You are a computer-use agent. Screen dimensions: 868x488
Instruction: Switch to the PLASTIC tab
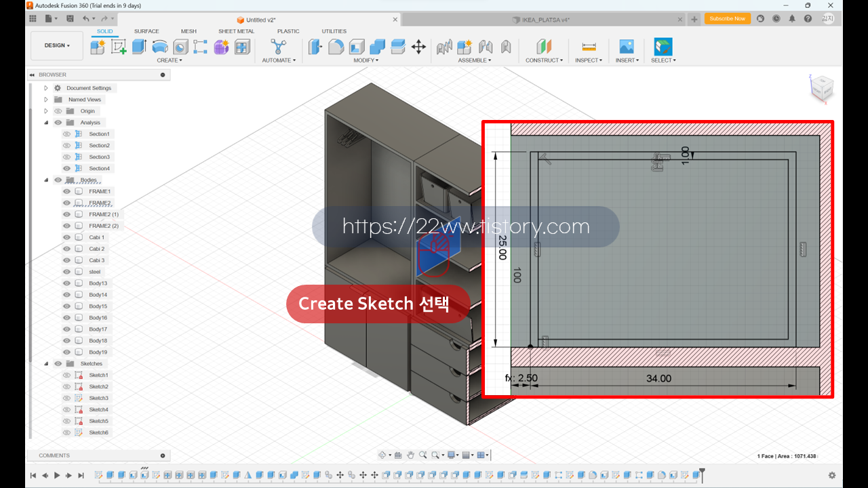(x=288, y=31)
